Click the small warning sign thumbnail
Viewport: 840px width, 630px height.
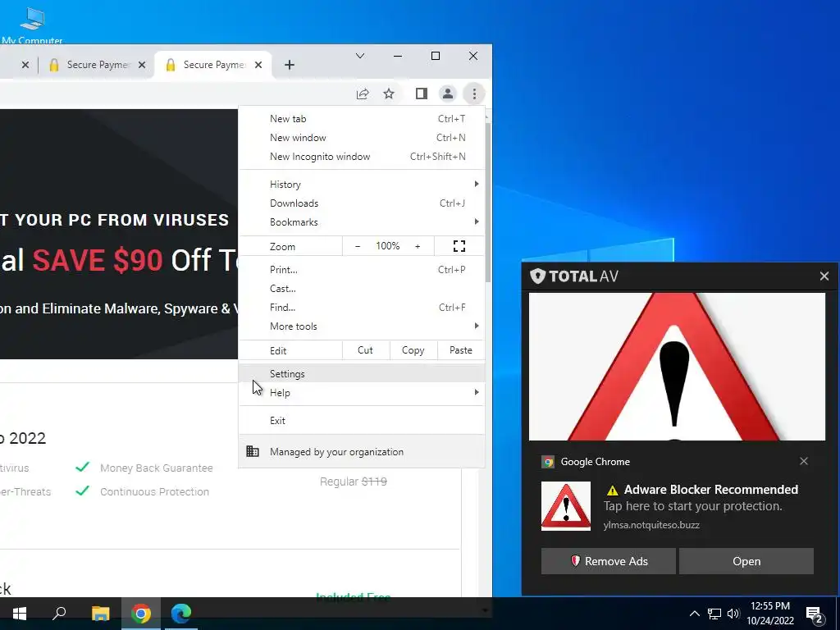566,505
